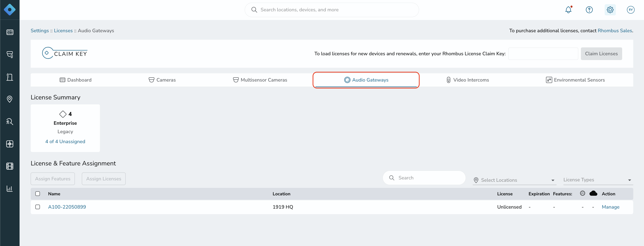Image resolution: width=644 pixels, height=246 pixels.
Task: Open notifications bell icon
Action: (x=568, y=10)
